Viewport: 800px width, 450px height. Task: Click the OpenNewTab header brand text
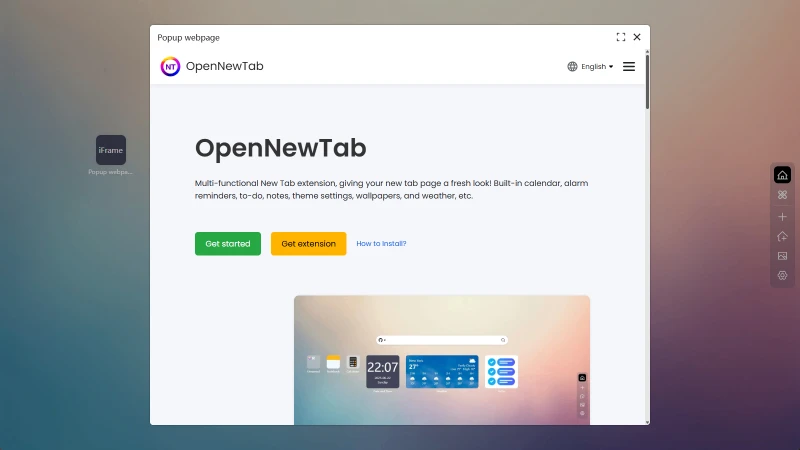tap(224, 66)
